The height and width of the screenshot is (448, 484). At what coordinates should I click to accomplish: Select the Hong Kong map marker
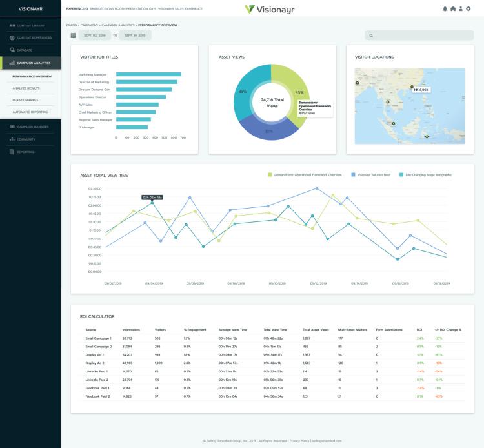(412, 87)
